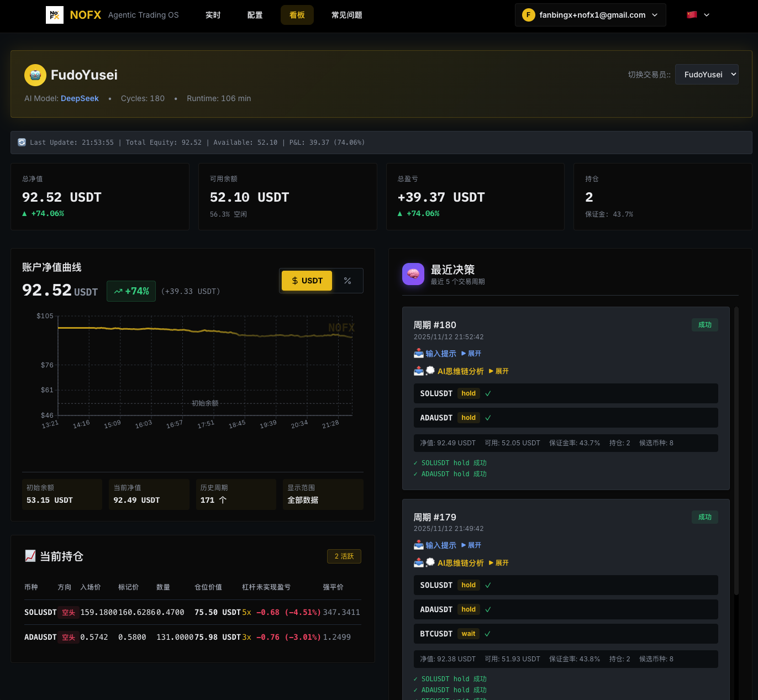The width and height of the screenshot is (758, 700).
Task: Open the DeepSeek AI model link
Action: tap(80, 98)
